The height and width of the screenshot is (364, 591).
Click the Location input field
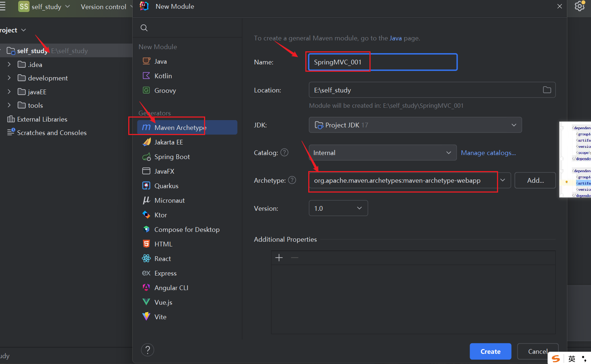(x=432, y=90)
